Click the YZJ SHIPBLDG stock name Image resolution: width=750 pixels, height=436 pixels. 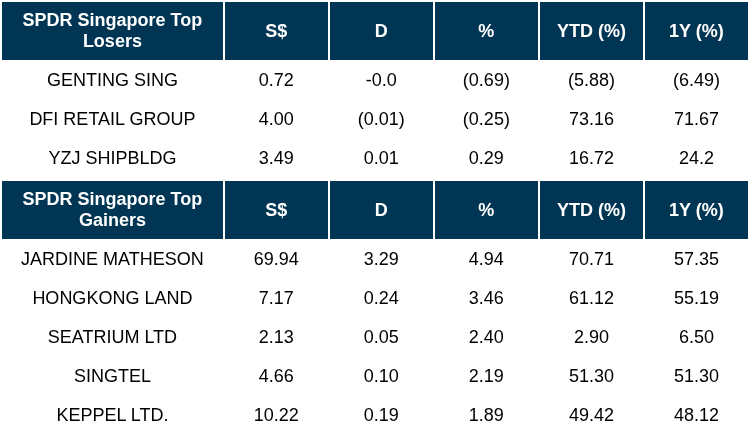coord(112,158)
